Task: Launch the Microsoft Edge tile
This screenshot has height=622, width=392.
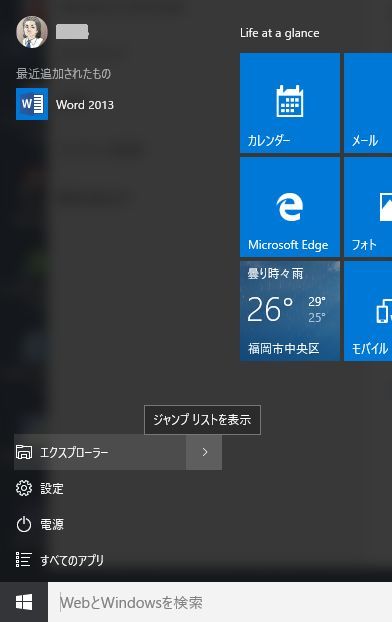Action: (x=290, y=207)
